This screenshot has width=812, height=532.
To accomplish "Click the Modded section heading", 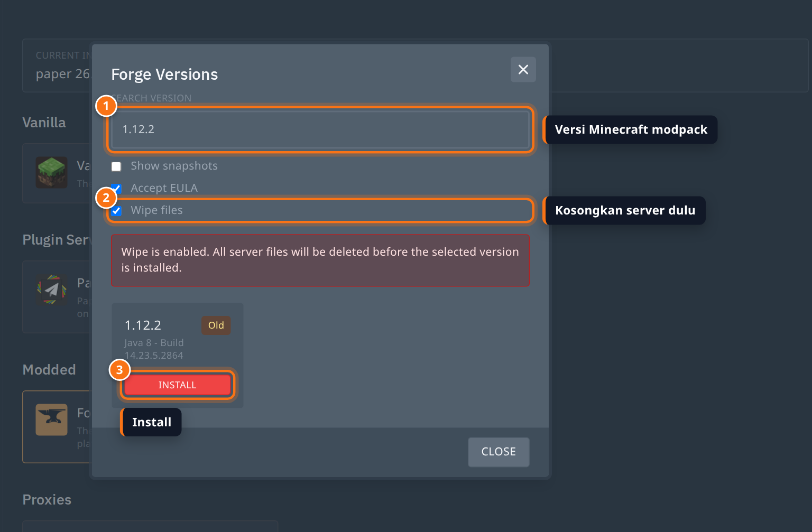I will pyautogui.click(x=49, y=369).
